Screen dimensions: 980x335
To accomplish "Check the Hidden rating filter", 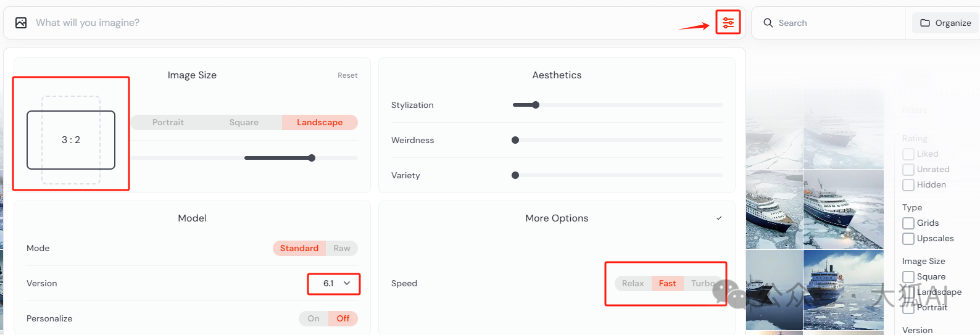I will [908, 185].
